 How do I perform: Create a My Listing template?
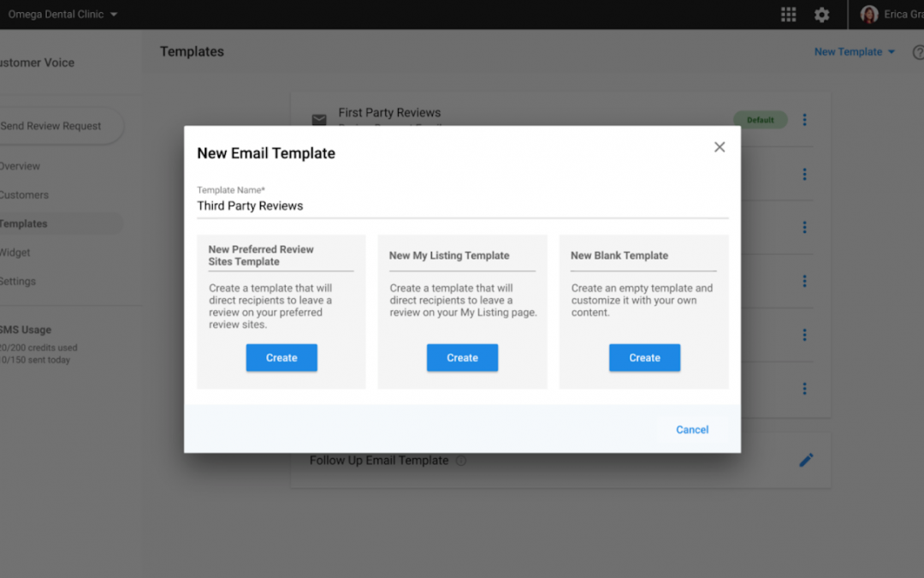(x=463, y=357)
